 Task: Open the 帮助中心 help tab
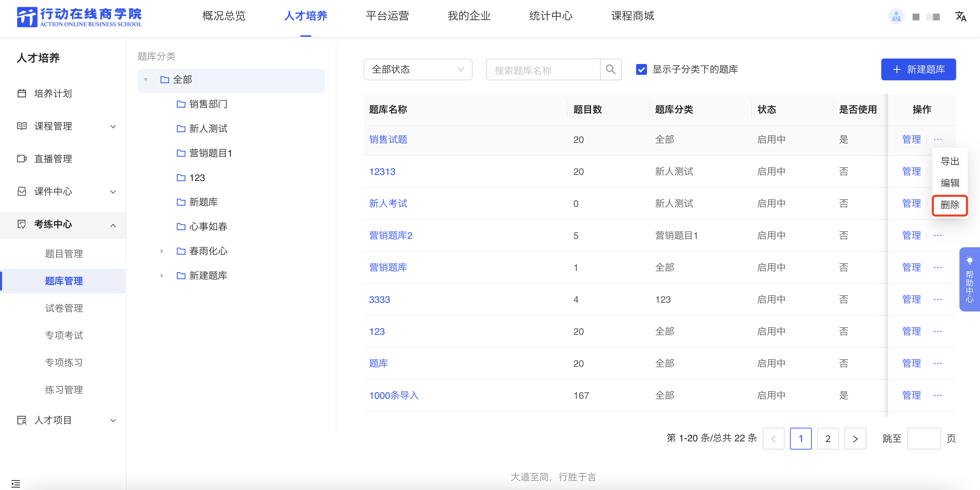coord(969,279)
